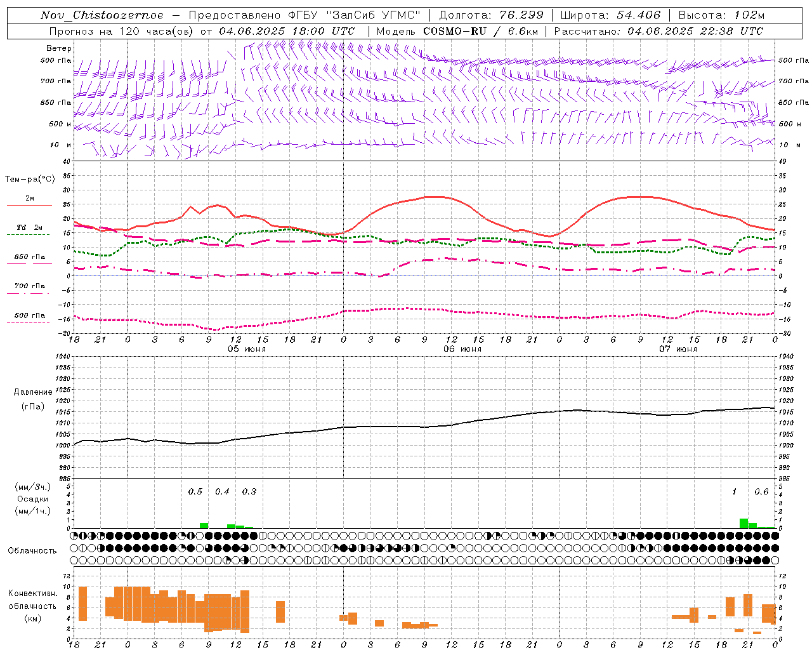Image resolution: width=812 pixels, height=650 pixels.
Task: Select the '(мм/1ч.)' precipitation unit label
Action: pos(33,512)
